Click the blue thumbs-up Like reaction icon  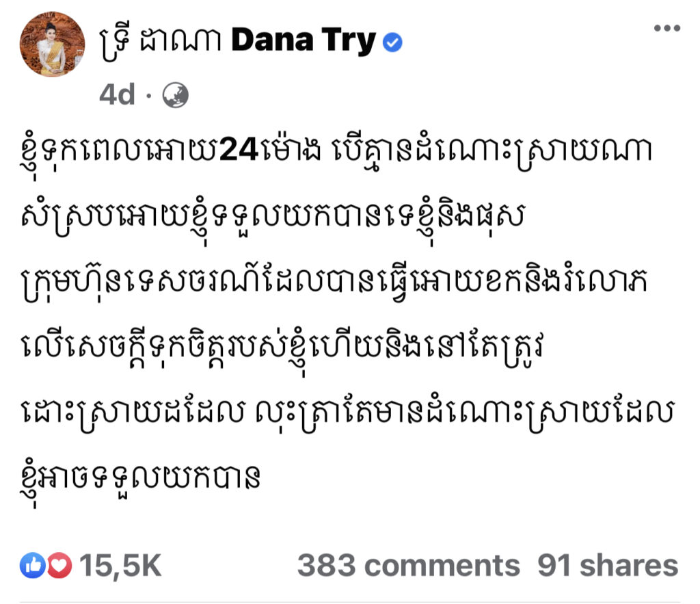point(32,565)
